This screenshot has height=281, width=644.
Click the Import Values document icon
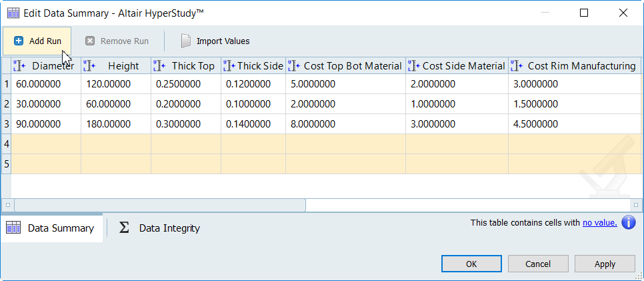(x=186, y=41)
